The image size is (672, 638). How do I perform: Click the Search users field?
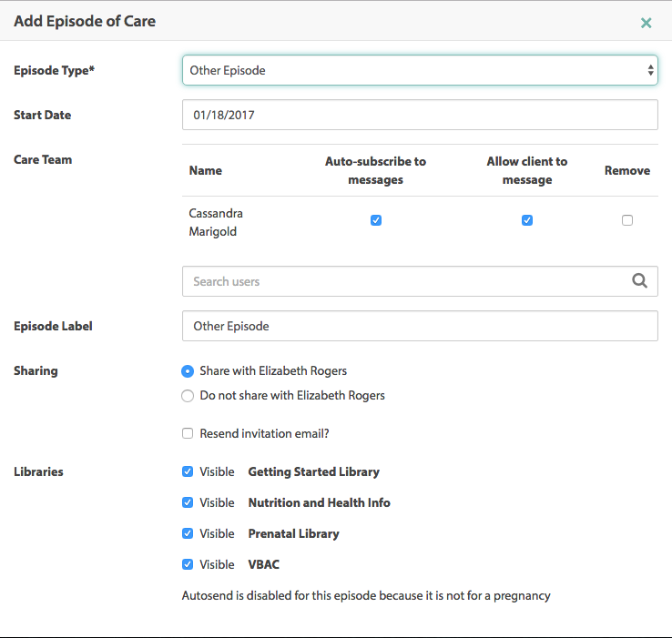click(405, 281)
